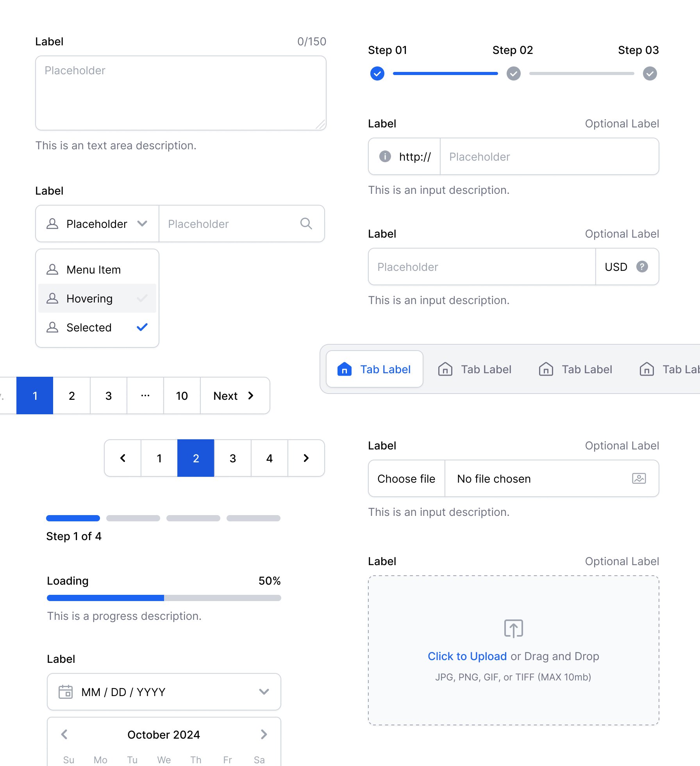Switch to the active blue Tab Label
The width and height of the screenshot is (700, 766).
(374, 369)
